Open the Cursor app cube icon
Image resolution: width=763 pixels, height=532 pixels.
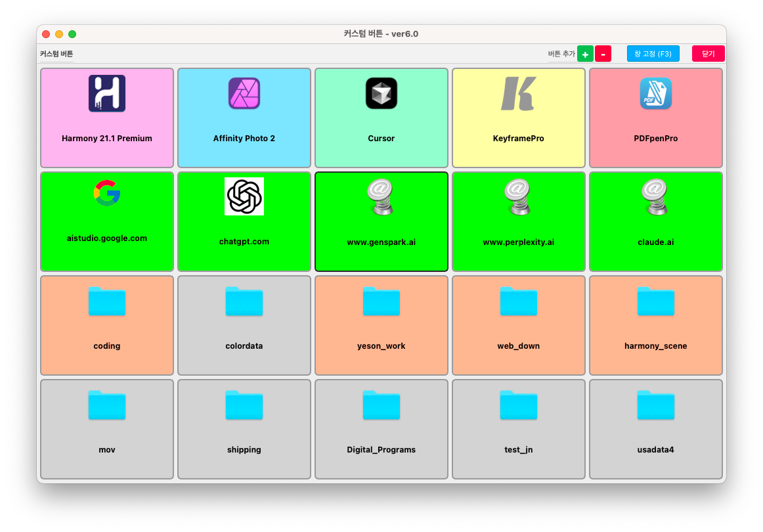[381, 93]
